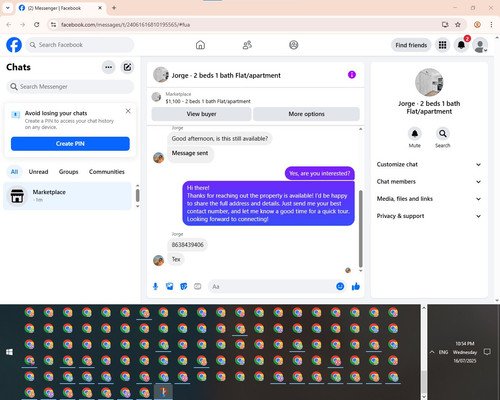Open the apps grid menu icon
This screenshot has width=500, height=400.
pos(442,45)
